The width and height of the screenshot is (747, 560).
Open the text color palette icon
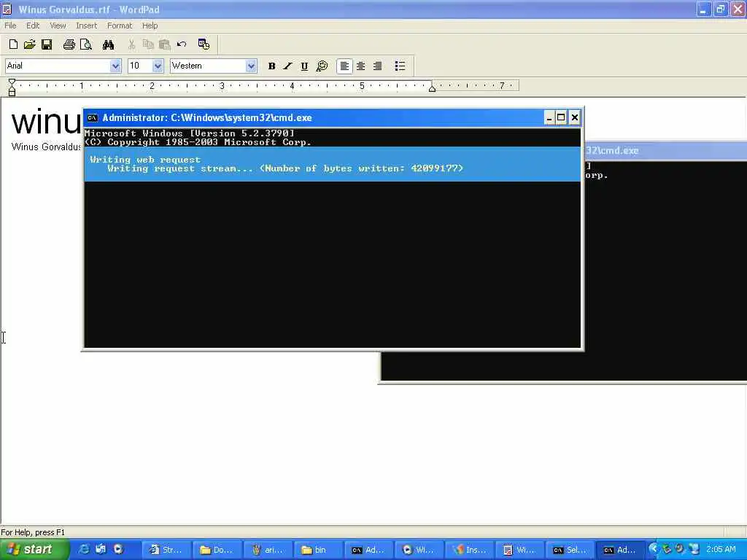pos(322,66)
